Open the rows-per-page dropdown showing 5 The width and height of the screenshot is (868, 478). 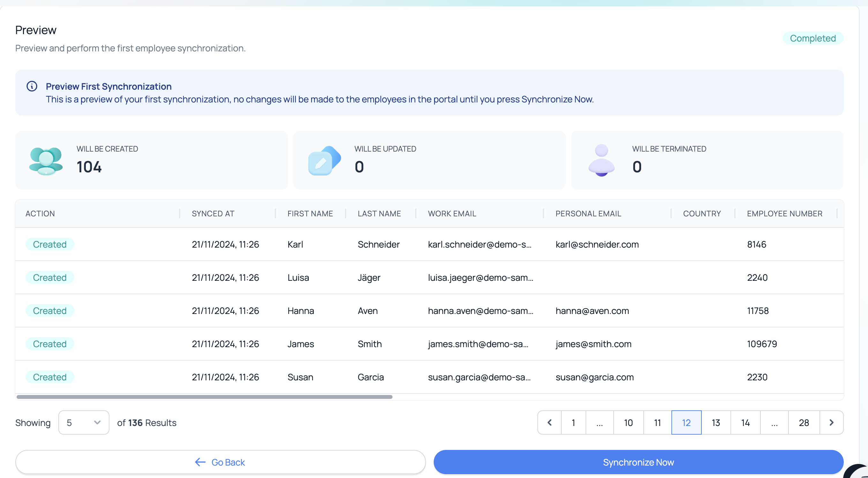[x=84, y=422]
